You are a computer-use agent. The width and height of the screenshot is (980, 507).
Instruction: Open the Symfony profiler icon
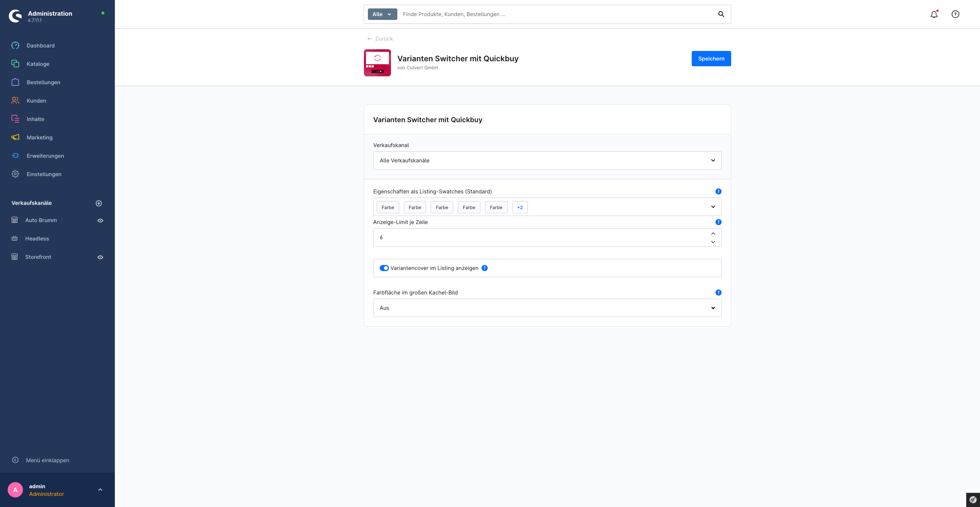[973, 500]
